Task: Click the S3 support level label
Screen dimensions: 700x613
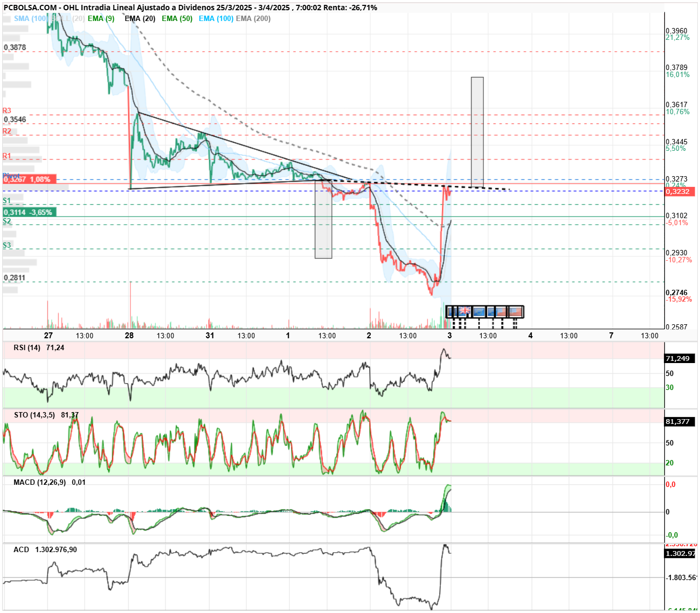Action: 7,245
